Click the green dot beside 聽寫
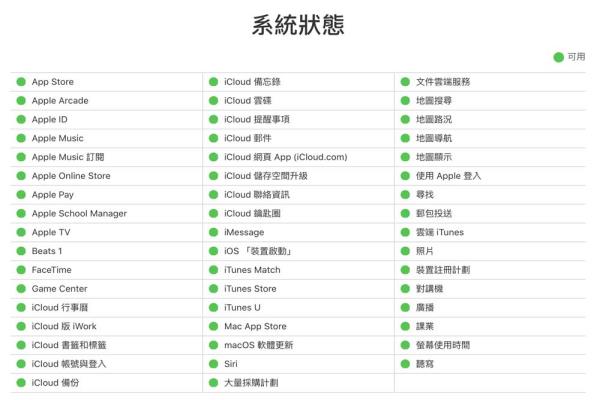Image resolution: width=600 pixels, height=400 pixels. pyautogui.click(x=405, y=364)
